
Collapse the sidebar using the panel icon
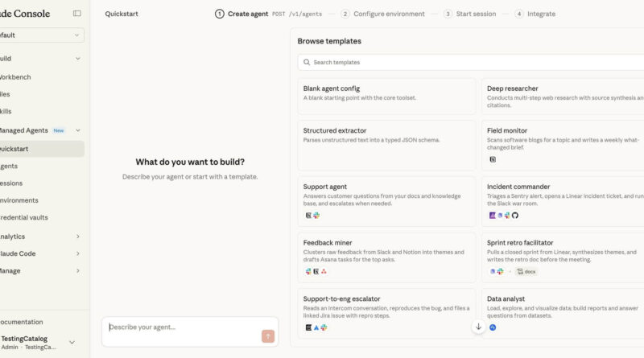[x=77, y=14]
